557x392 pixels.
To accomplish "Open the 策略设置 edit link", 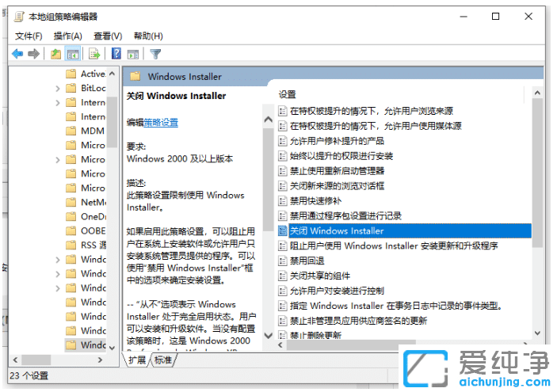I will tap(161, 123).
